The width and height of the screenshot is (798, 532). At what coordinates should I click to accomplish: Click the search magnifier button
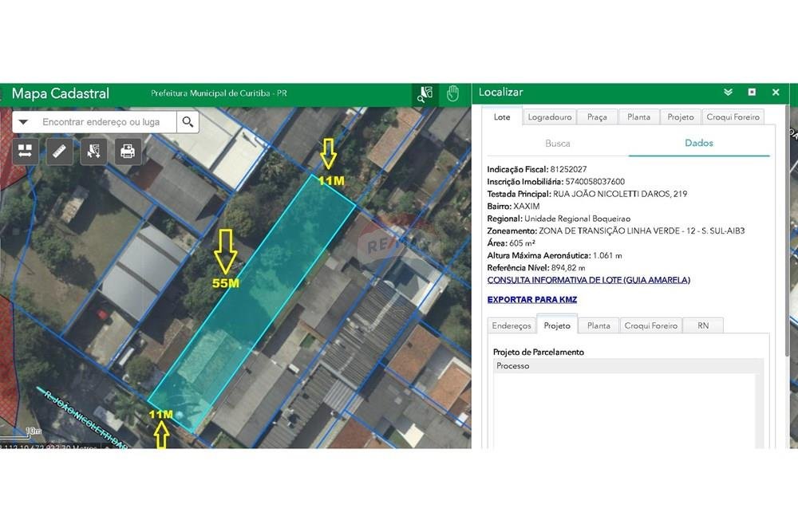click(x=188, y=122)
